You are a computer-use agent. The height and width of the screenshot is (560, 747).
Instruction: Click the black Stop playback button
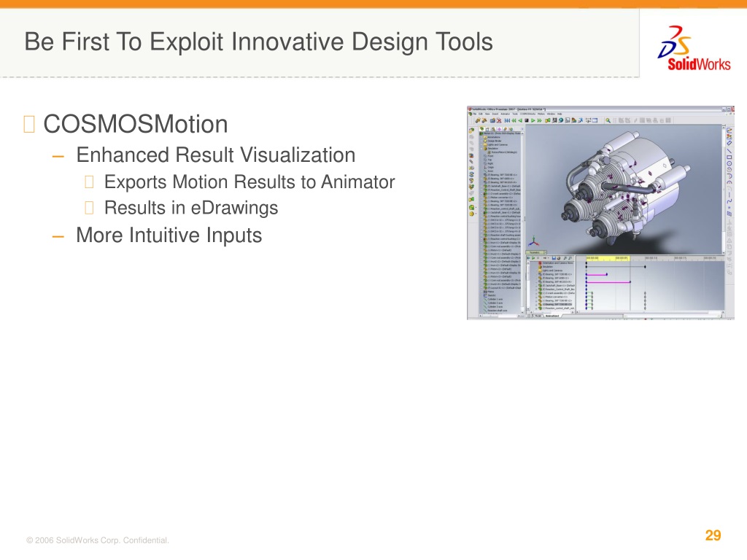(x=527, y=120)
